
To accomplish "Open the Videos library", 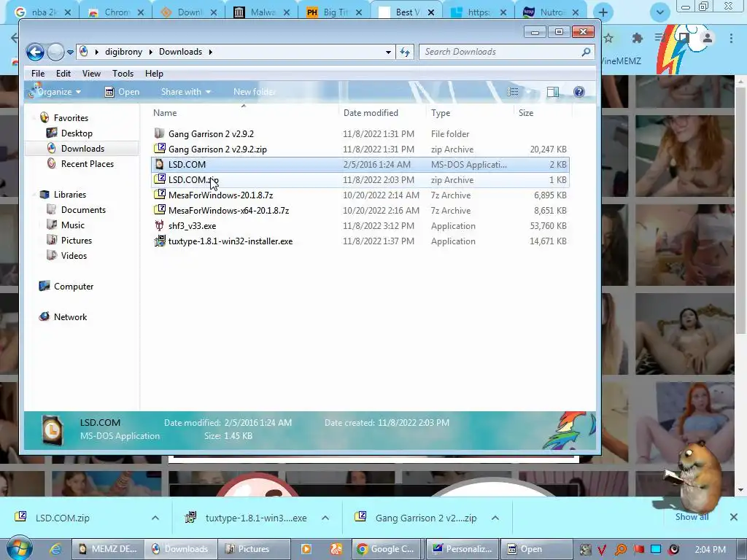I will click(74, 256).
